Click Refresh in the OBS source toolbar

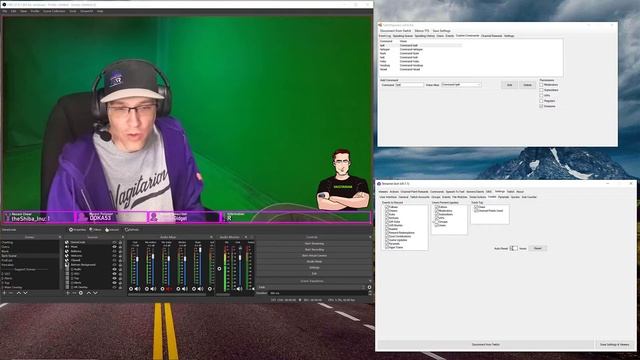coord(132,230)
